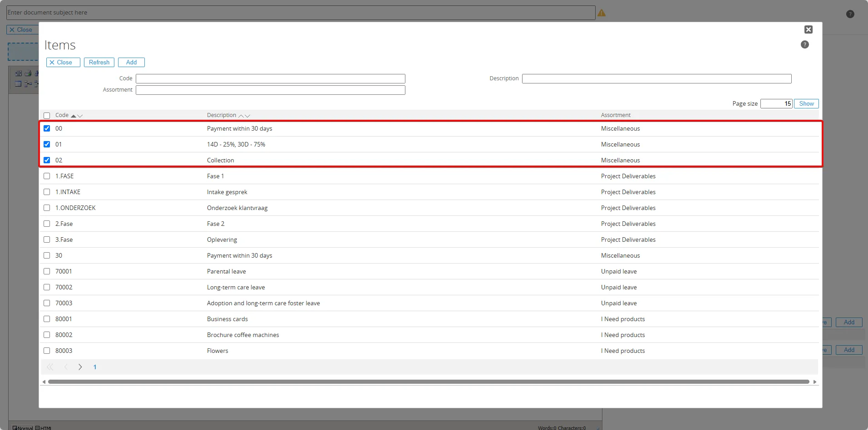Click '14D - 25%, 30D - 75%' description

[x=236, y=144]
